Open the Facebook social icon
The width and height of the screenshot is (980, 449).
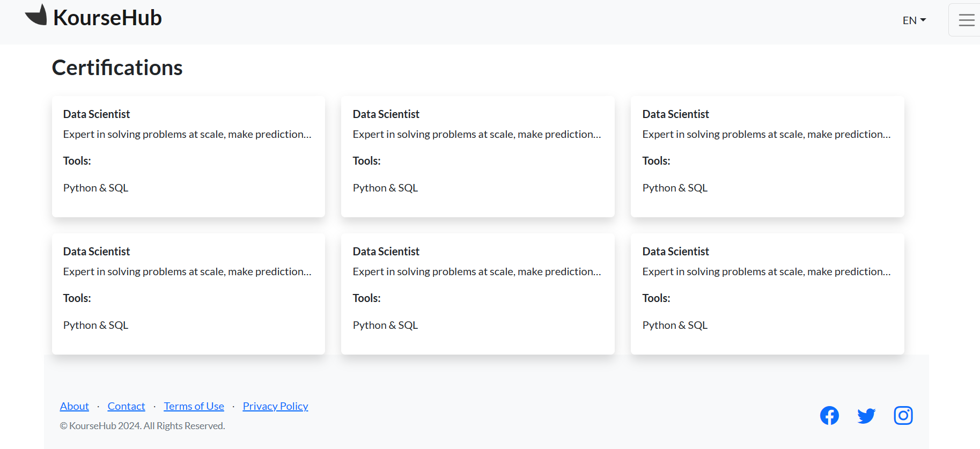tap(829, 415)
